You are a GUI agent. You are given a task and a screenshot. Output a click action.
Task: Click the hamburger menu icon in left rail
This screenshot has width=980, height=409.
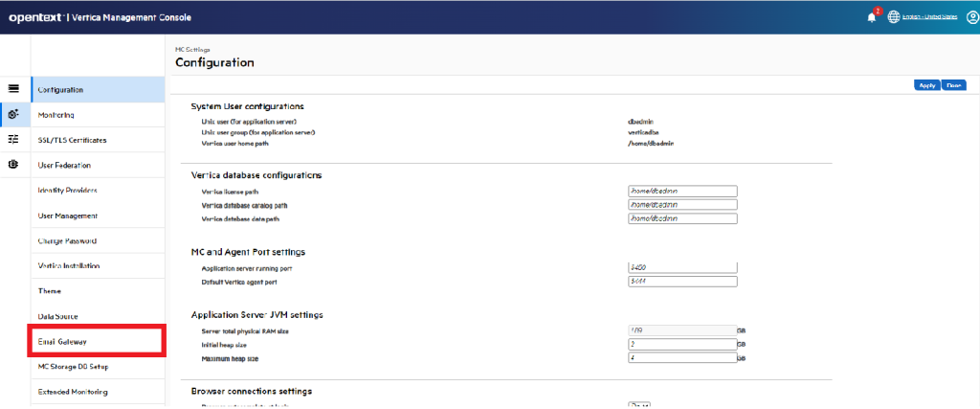[x=13, y=88]
